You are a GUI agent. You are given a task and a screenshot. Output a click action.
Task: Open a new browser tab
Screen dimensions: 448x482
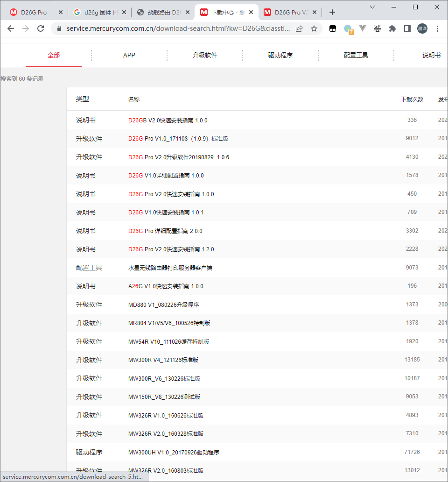coord(332,12)
